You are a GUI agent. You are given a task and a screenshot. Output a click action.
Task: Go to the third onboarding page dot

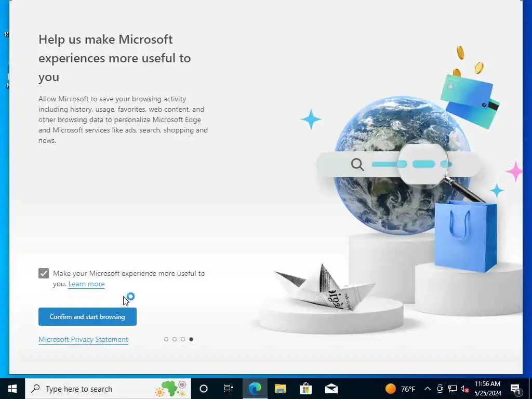point(182,339)
